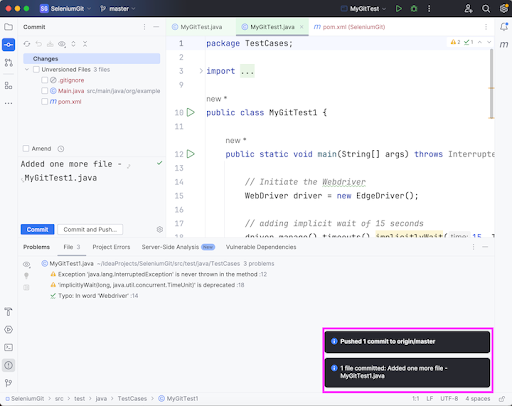Open the Vulnerable Dependencies tab
This screenshot has width=512, height=406.
[x=261, y=247]
